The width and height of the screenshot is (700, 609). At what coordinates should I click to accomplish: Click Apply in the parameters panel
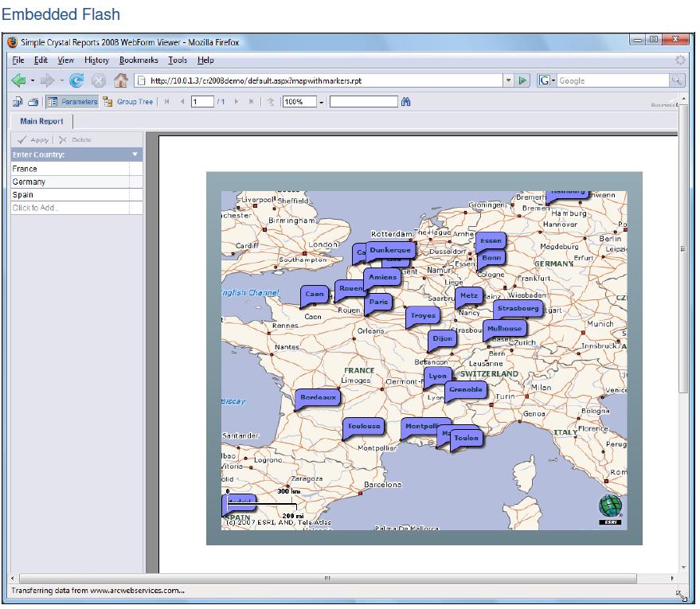(33, 139)
